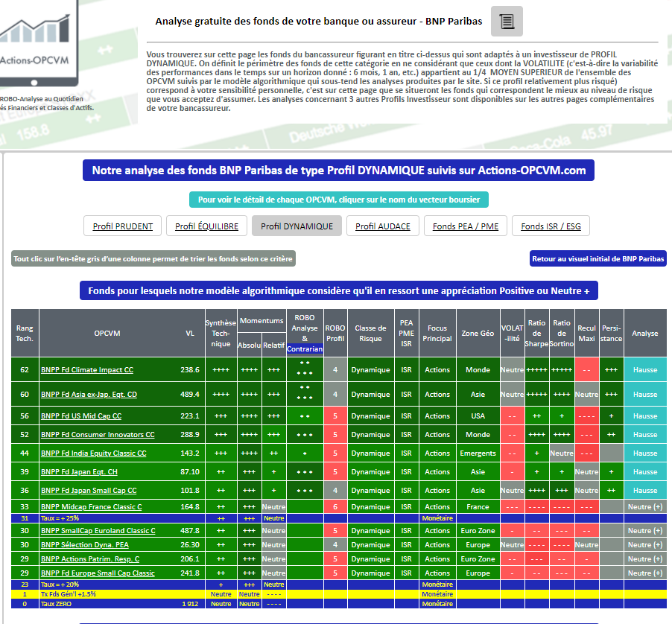The height and width of the screenshot is (624, 672).
Task: Click the 'Taux = + 20%' row label
Action: coord(60,585)
